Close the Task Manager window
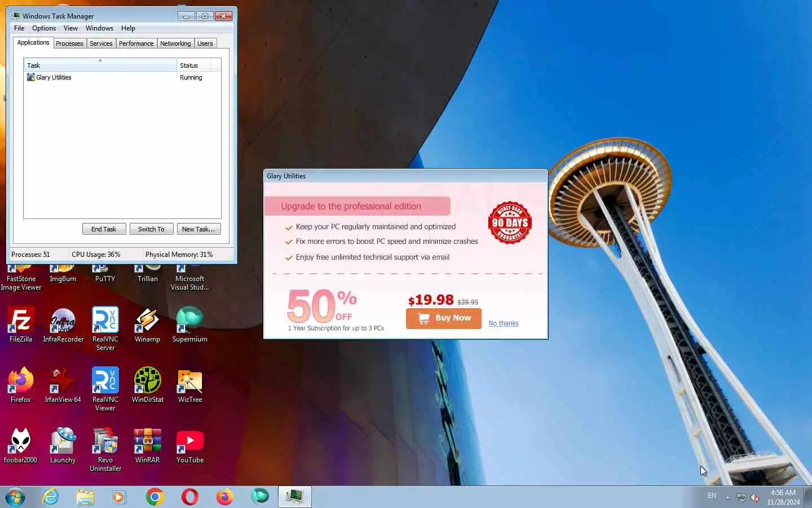 click(224, 16)
